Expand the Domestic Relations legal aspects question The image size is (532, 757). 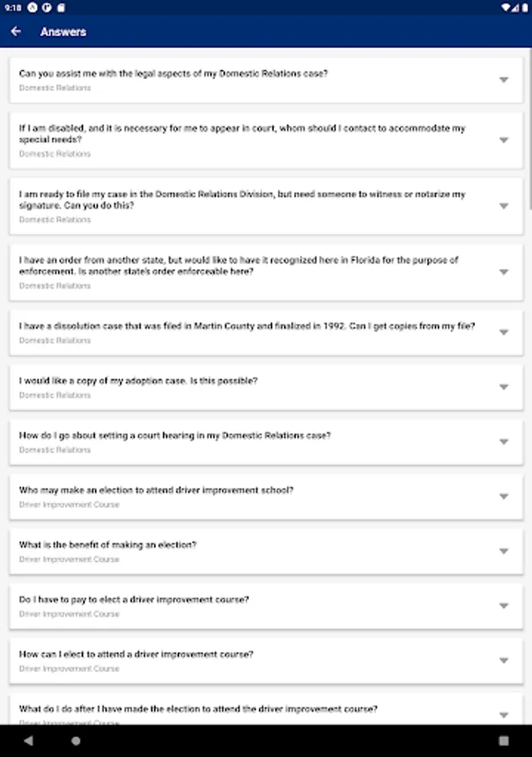click(x=503, y=80)
